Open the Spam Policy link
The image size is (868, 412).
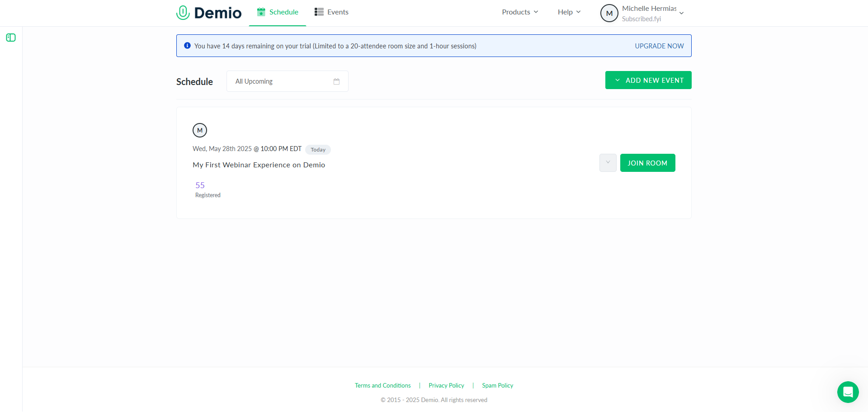pos(498,386)
